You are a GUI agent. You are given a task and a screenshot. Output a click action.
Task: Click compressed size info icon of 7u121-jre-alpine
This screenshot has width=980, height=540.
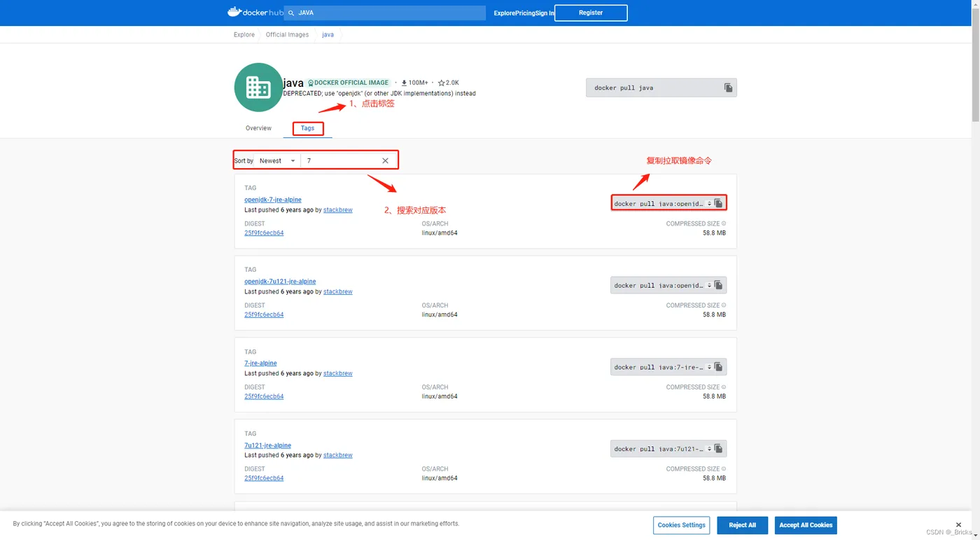pos(724,469)
